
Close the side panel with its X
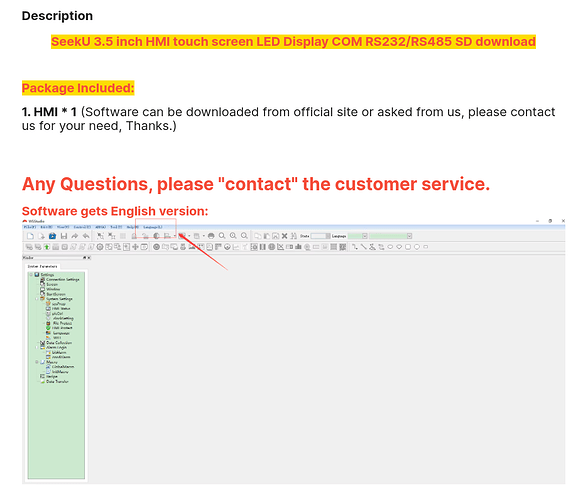tap(89, 258)
